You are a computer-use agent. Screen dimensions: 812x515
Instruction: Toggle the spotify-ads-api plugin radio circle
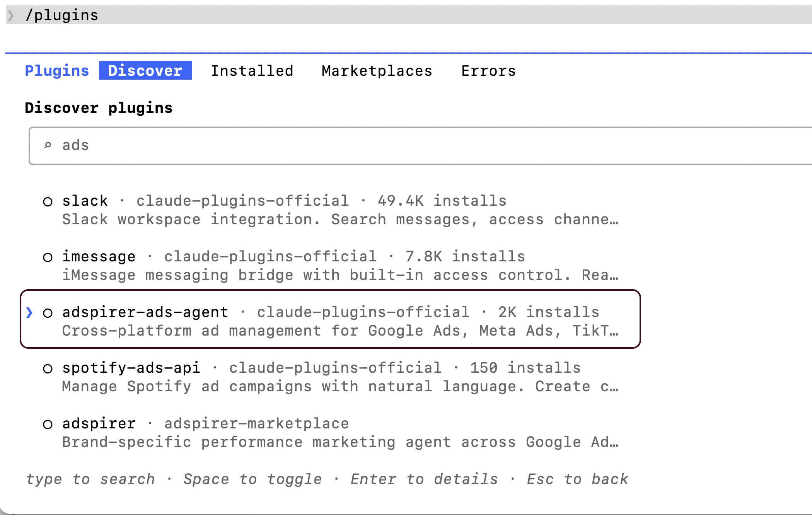click(x=48, y=368)
